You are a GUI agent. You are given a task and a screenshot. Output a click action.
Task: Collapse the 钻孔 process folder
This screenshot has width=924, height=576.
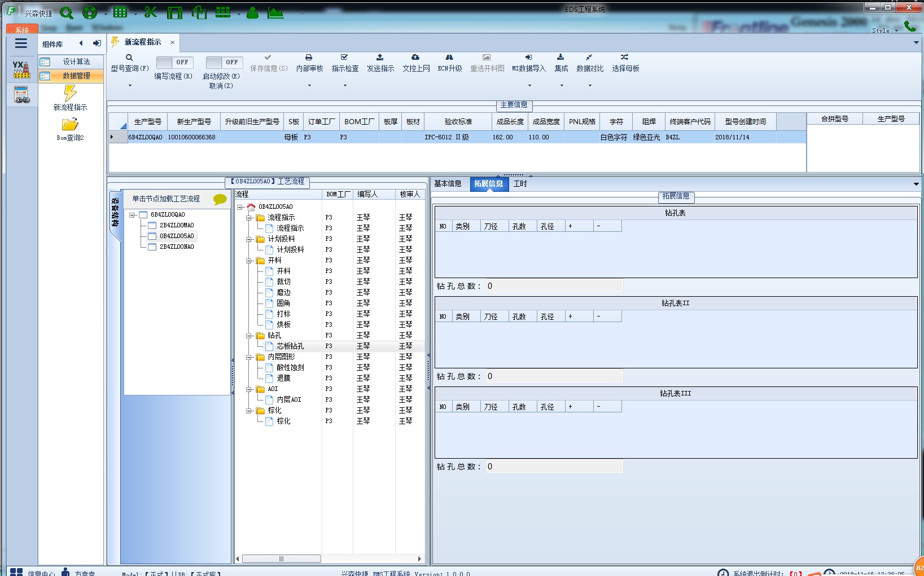[249, 336]
